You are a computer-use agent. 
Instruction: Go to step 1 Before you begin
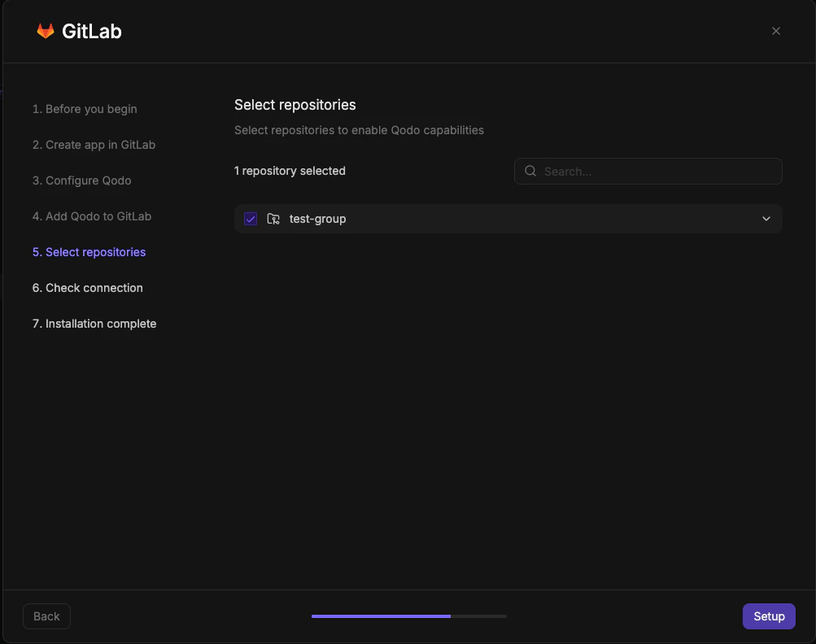pyautogui.click(x=85, y=109)
